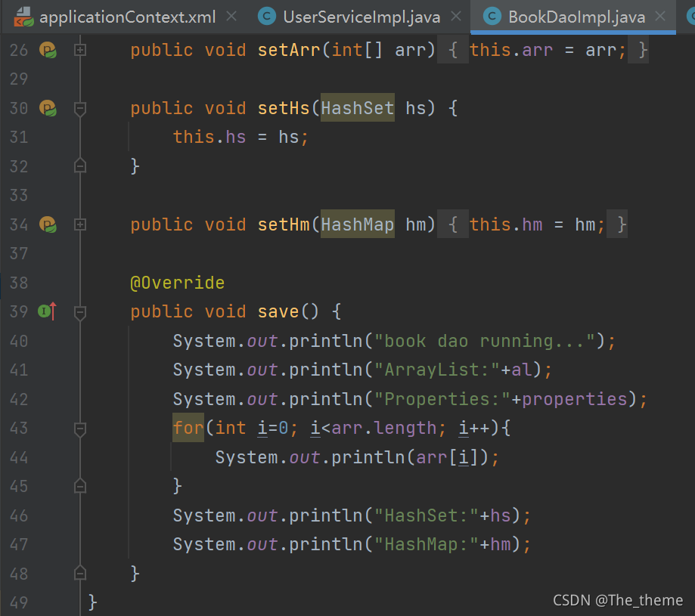Collapse the for loop via the line 45 fold marker
This screenshot has width=695, height=616.
pos(80,486)
